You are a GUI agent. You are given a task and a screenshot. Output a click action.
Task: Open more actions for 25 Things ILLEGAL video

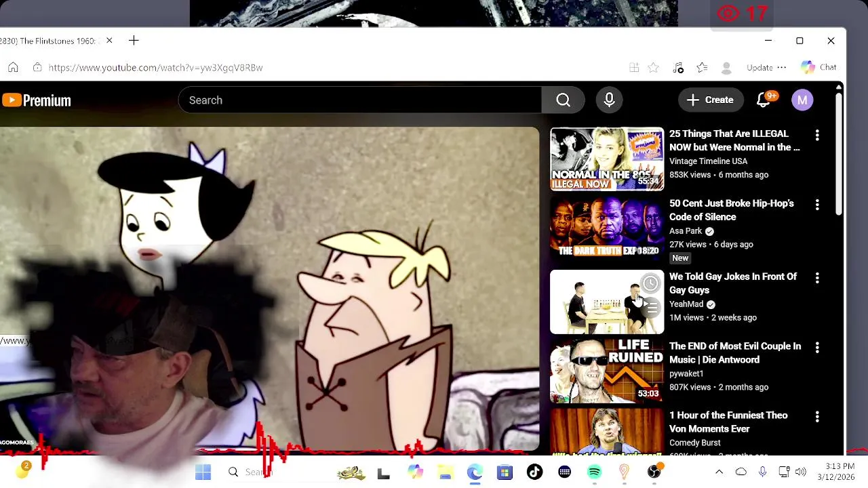(817, 136)
